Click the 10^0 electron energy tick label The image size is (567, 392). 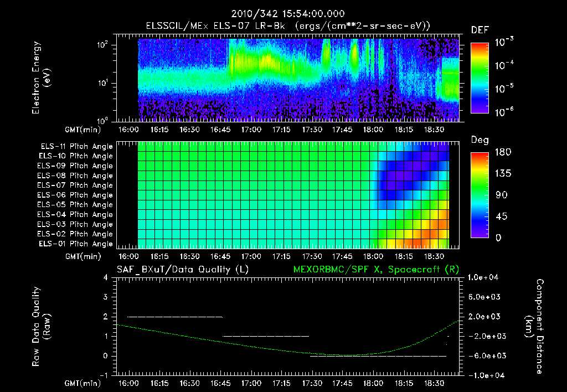(102, 120)
